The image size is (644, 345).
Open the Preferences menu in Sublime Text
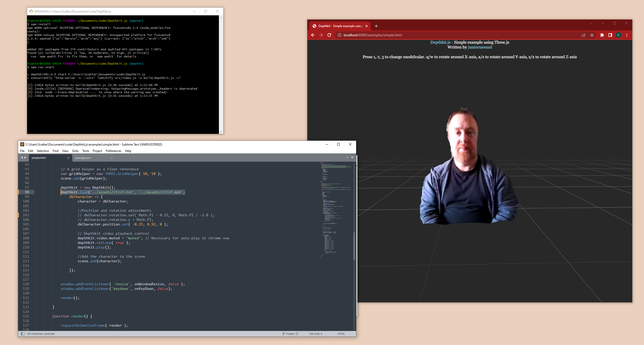[x=113, y=151]
